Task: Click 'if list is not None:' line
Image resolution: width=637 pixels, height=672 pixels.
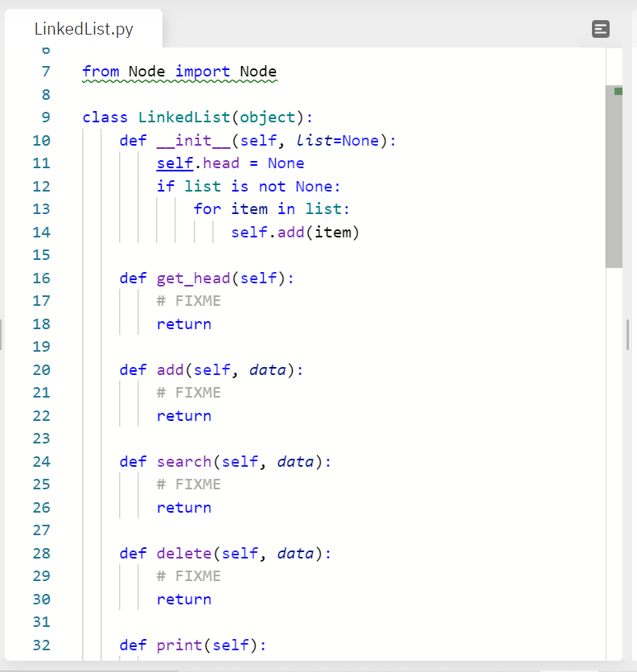Action: point(249,187)
